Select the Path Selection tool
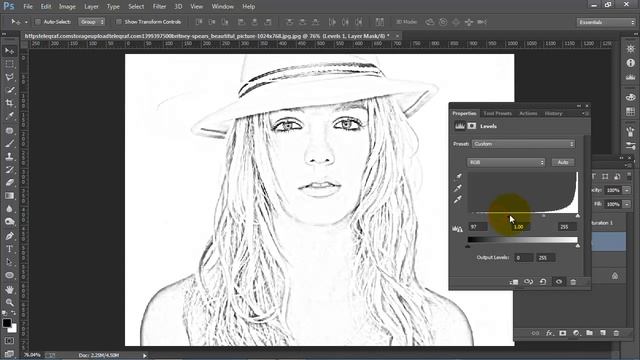The height and width of the screenshot is (360, 640). (9, 262)
